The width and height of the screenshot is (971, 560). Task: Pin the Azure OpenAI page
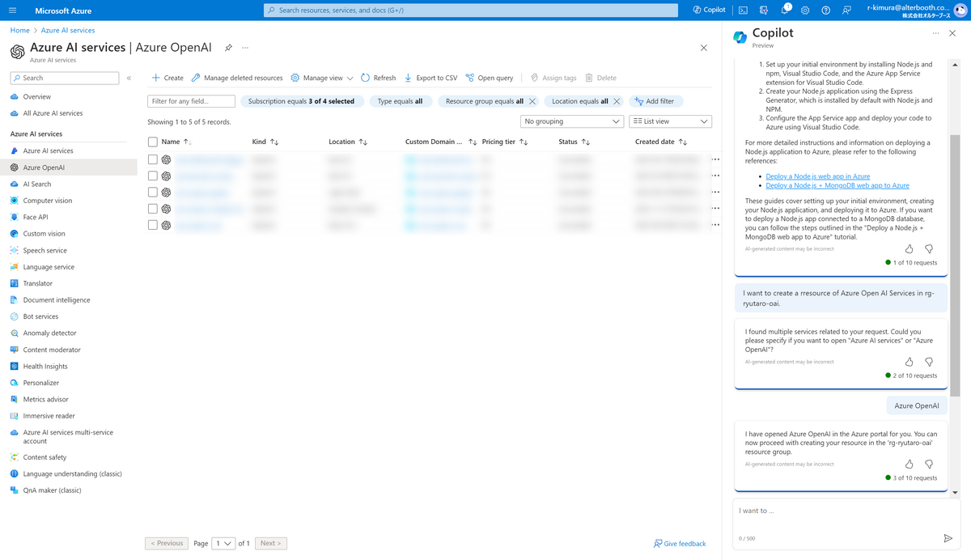coord(228,48)
